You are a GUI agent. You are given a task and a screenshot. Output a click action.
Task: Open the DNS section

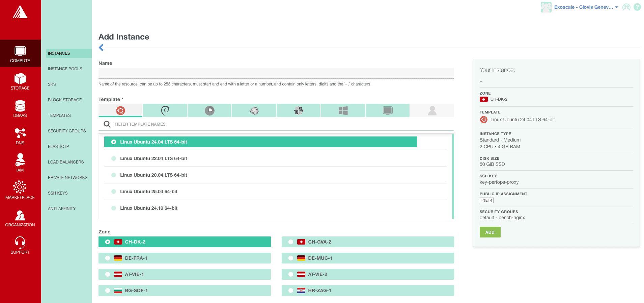[20, 136]
